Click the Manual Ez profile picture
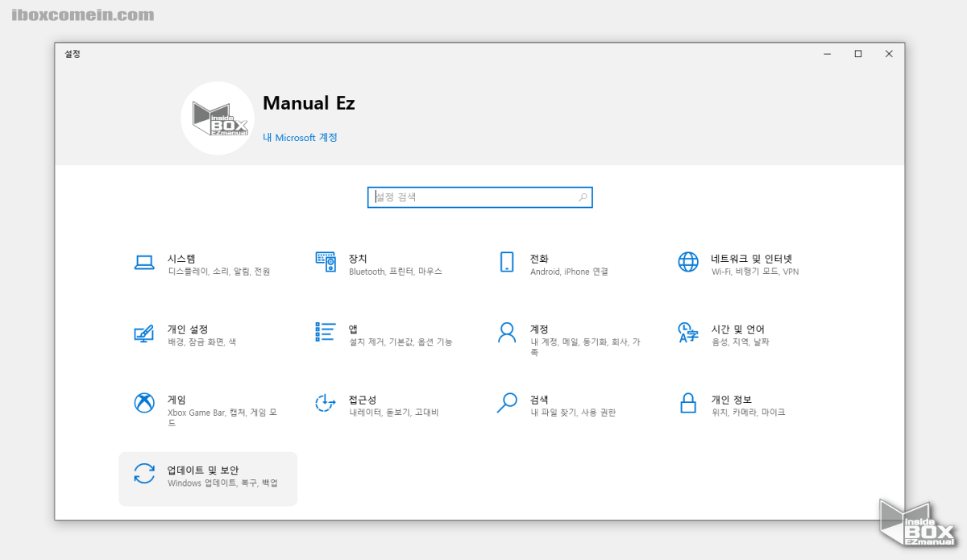The height and width of the screenshot is (560, 967). (218, 118)
